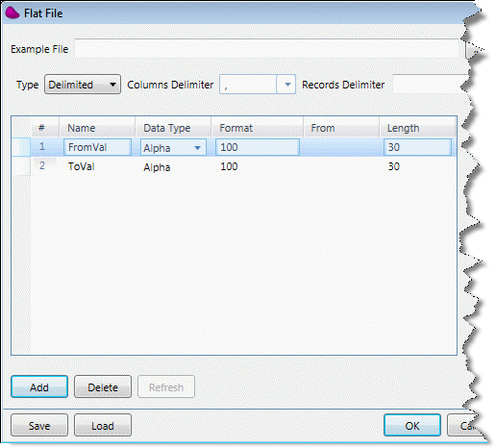496x448 pixels.
Task: Click the Data Type column header
Action: tap(173, 128)
